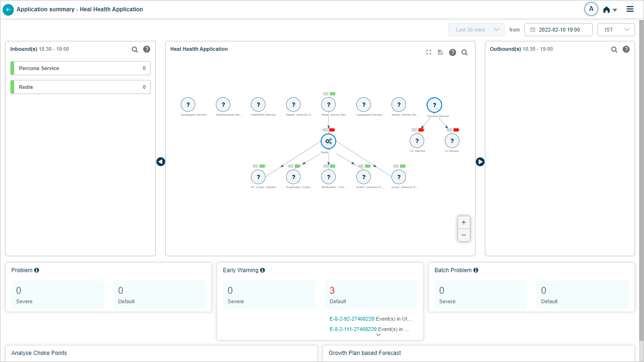Open the IST timezone dropdown
644x362 pixels.
tap(616, 30)
